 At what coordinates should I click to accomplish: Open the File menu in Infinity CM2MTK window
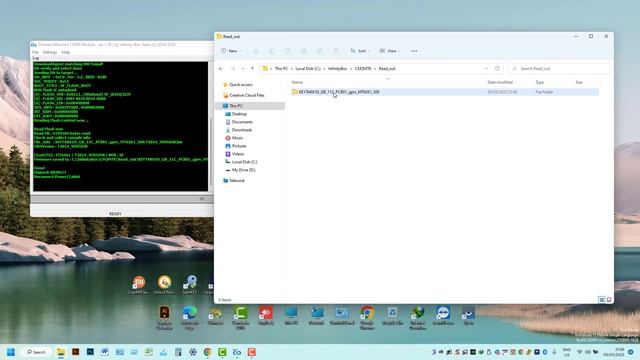35,52
